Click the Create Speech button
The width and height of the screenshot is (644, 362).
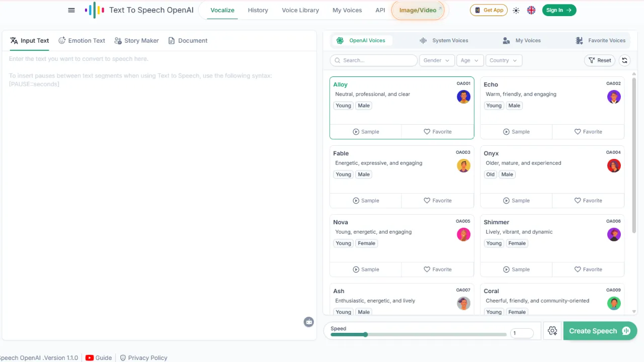click(x=599, y=331)
